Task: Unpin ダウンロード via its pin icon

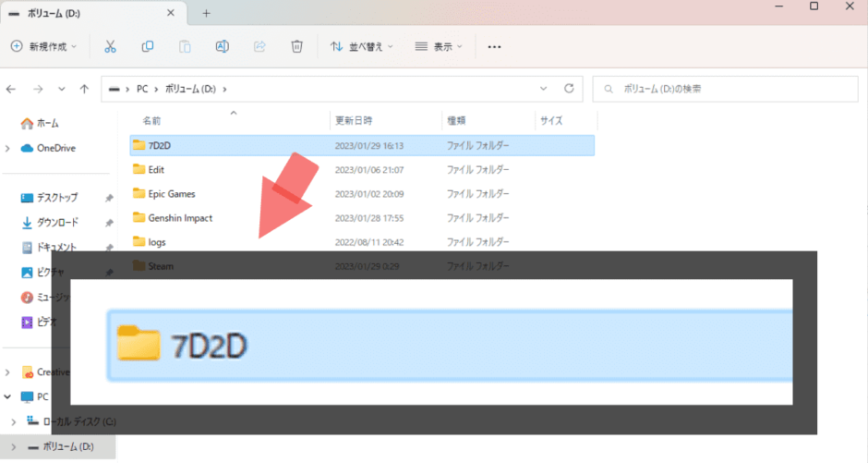Action: tap(109, 224)
